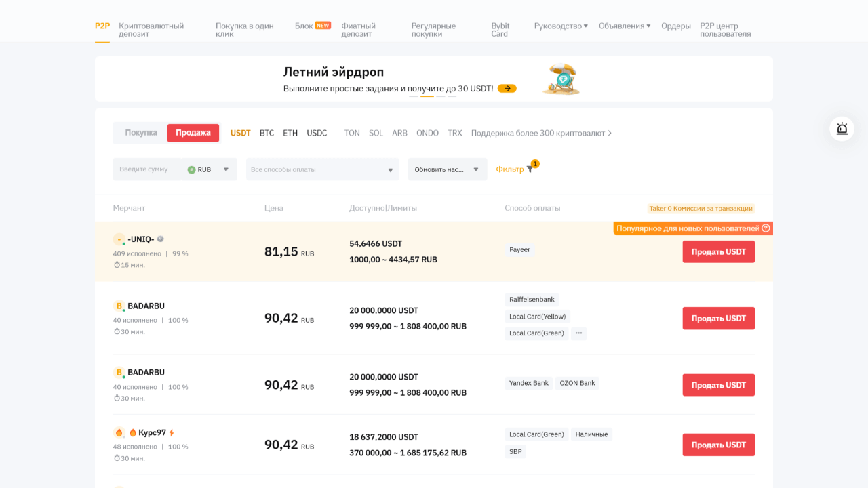This screenshot has width=868, height=488.
Task: Click the fire avatar of Курс97
Action: coord(119,432)
